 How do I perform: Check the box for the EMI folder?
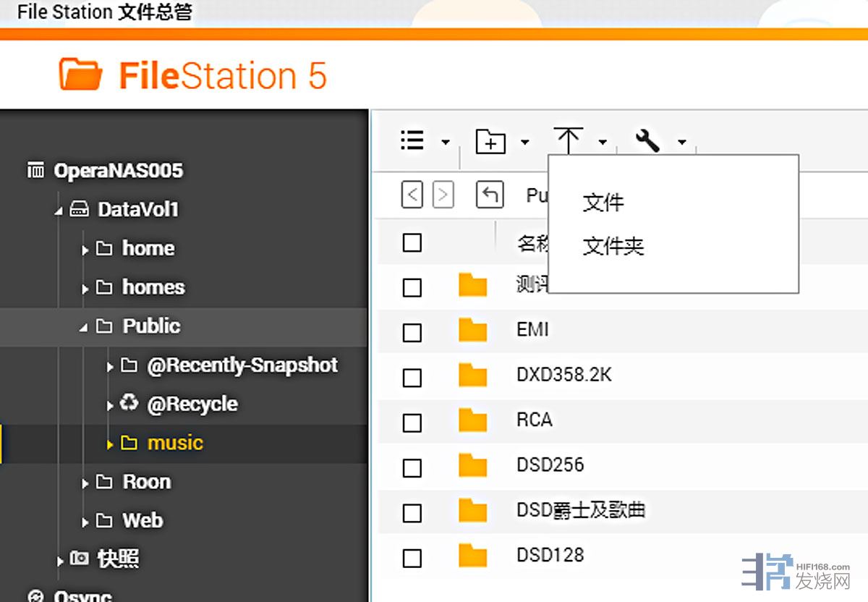click(x=412, y=332)
